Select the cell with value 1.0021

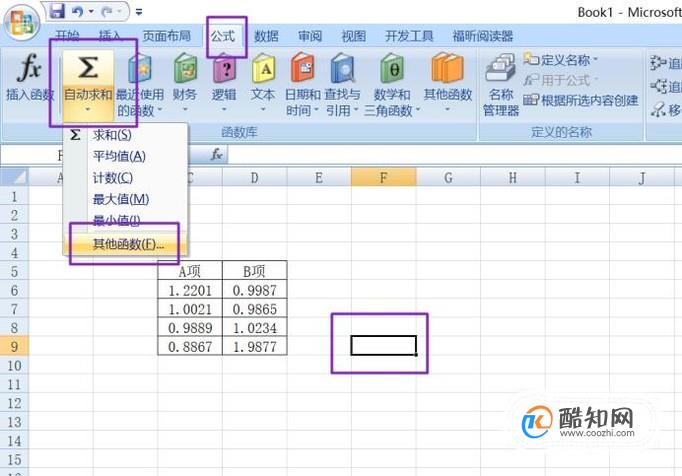point(190,309)
